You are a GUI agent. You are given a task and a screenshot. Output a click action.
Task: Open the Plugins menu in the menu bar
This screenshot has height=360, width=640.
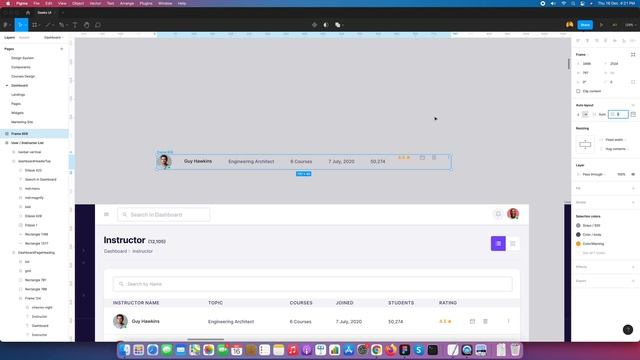pyautogui.click(x=146, y=3)
